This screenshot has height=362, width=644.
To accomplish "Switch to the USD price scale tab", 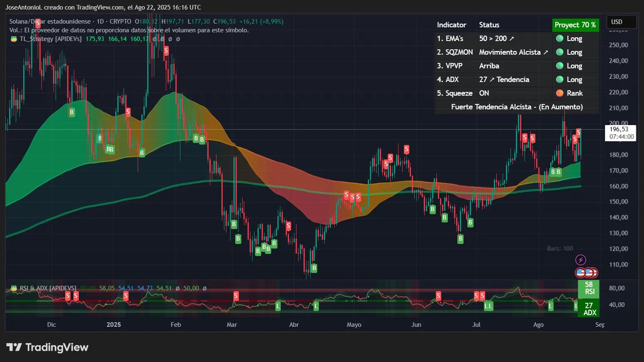I will (621, 22).
